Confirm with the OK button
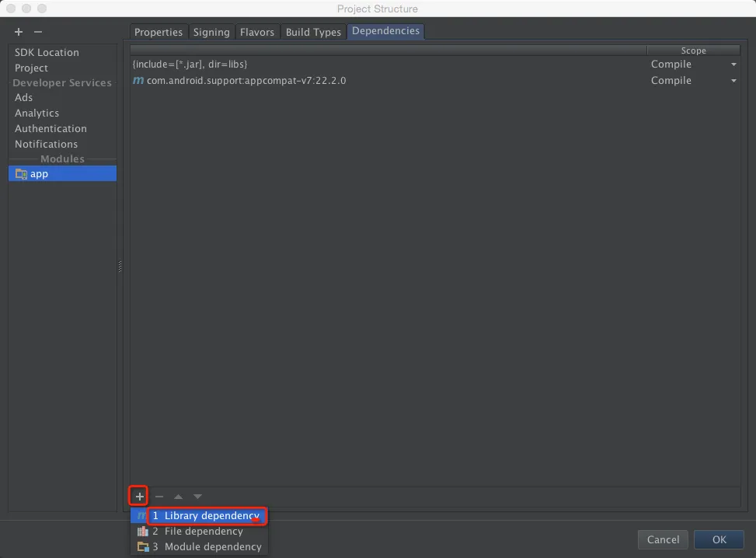The height and width of the screenshot is (558, 756). click(719, 539)
